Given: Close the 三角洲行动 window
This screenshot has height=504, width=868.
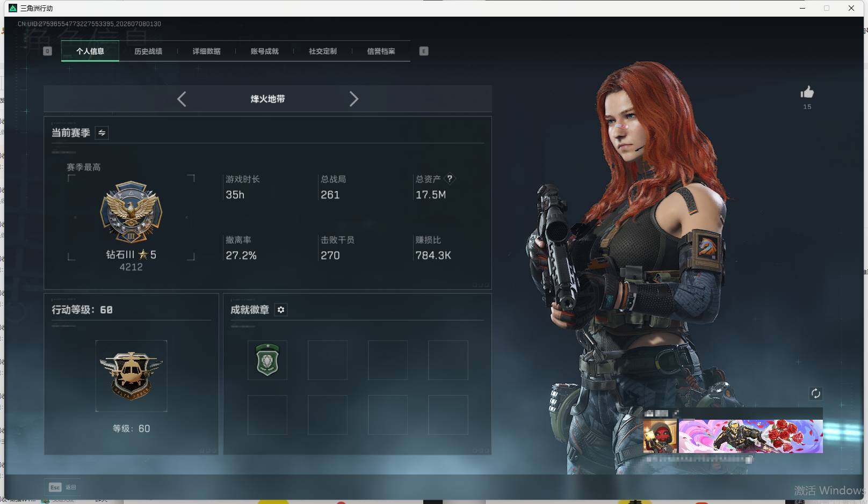Looking at the screenshot, I should click(851, 8).
